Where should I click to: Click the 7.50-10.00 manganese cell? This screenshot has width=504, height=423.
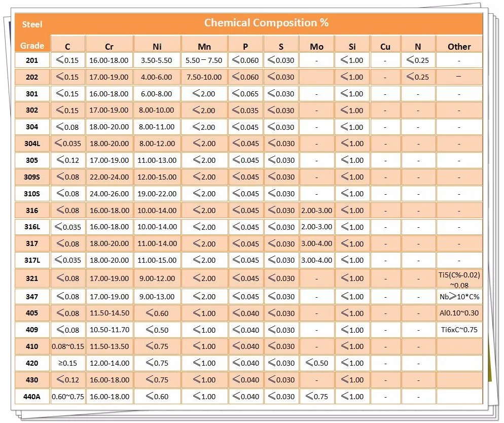coord(204,77)
